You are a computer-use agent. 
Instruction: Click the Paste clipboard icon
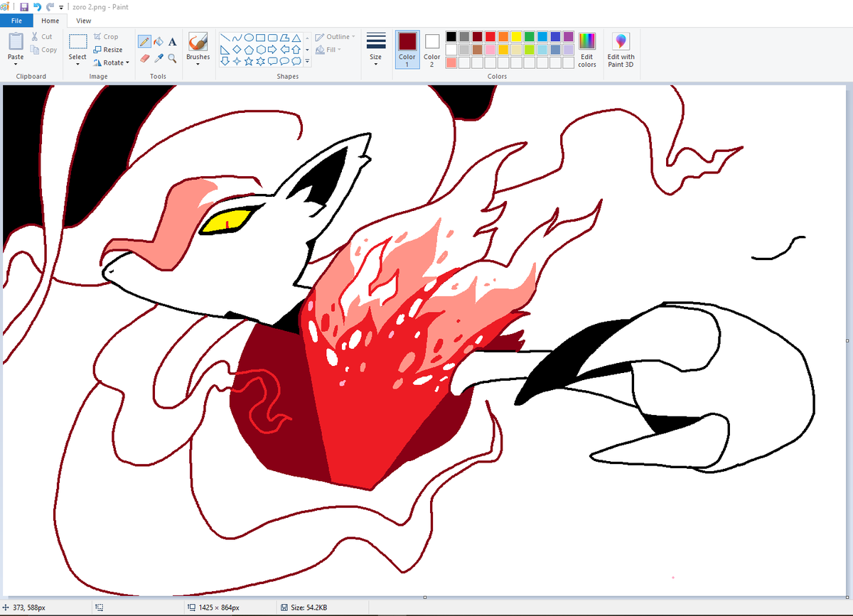pos(16,41)
